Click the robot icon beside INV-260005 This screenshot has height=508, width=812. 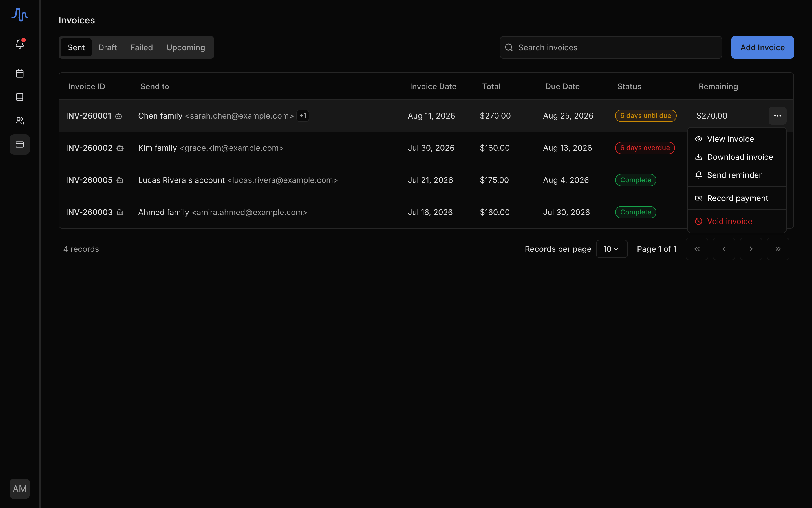pos(120,180)
